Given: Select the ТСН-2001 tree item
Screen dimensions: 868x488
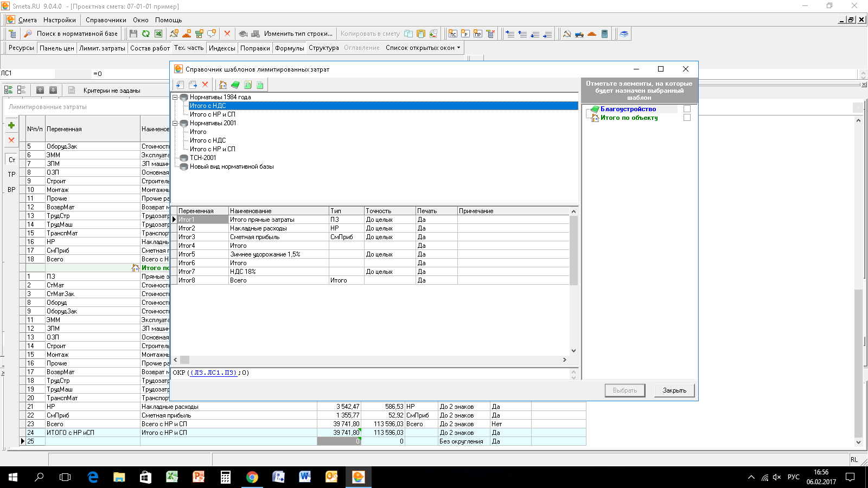Looking at the screenshot, I should pyautogui.click(x=203, y=158).
